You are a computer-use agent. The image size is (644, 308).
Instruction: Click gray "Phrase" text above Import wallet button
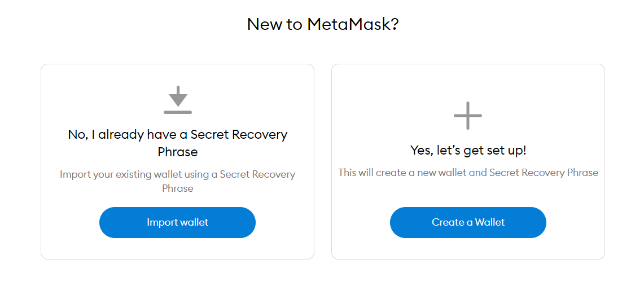click(x=178, y=188)
